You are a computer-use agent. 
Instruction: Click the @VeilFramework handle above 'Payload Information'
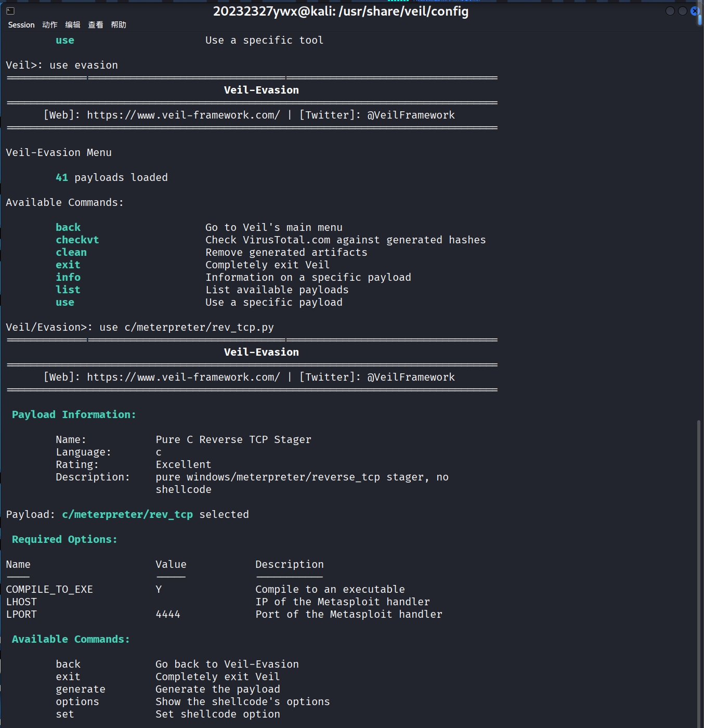(411, 377)
